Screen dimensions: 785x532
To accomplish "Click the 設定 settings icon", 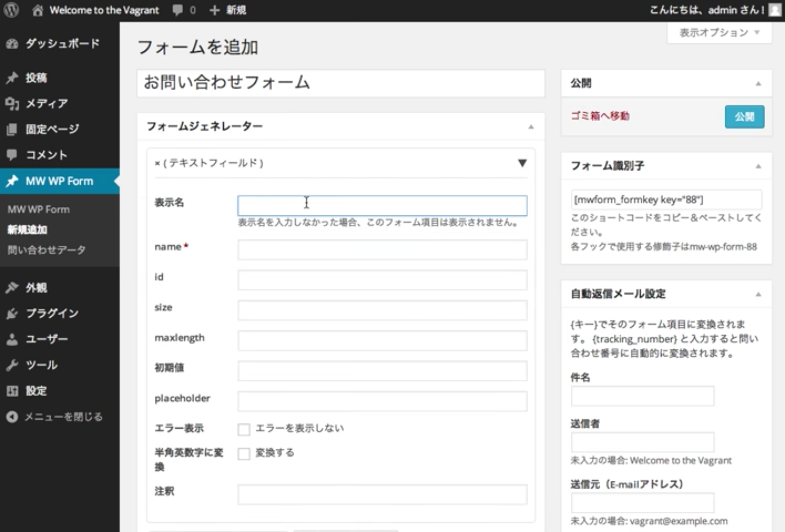I will click(x=12, y=391).
